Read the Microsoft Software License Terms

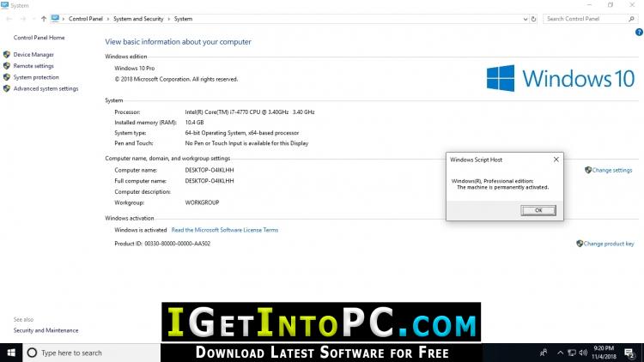(x=225, y=230)
